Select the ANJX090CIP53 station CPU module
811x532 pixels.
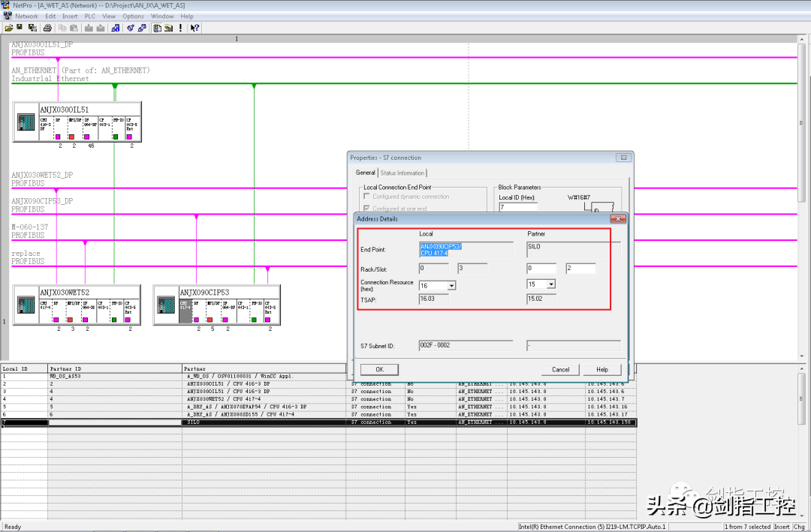click(x=184, y=311)
